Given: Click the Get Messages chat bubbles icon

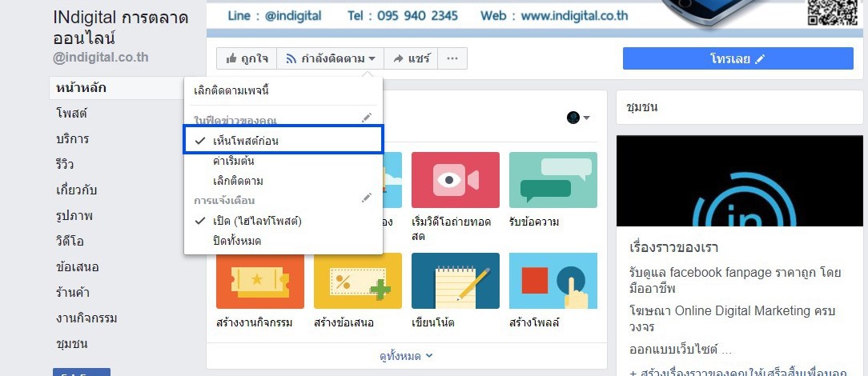Looking at the screenshot, I should click(553, 180).
